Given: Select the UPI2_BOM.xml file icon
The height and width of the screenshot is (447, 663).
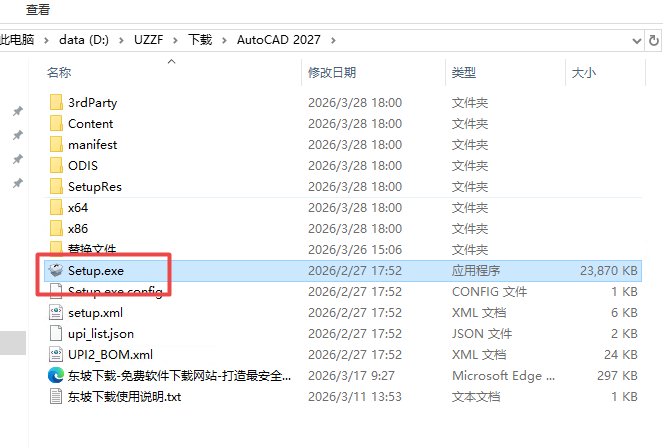Looking at the screenshot, I should tap(56, 354).
